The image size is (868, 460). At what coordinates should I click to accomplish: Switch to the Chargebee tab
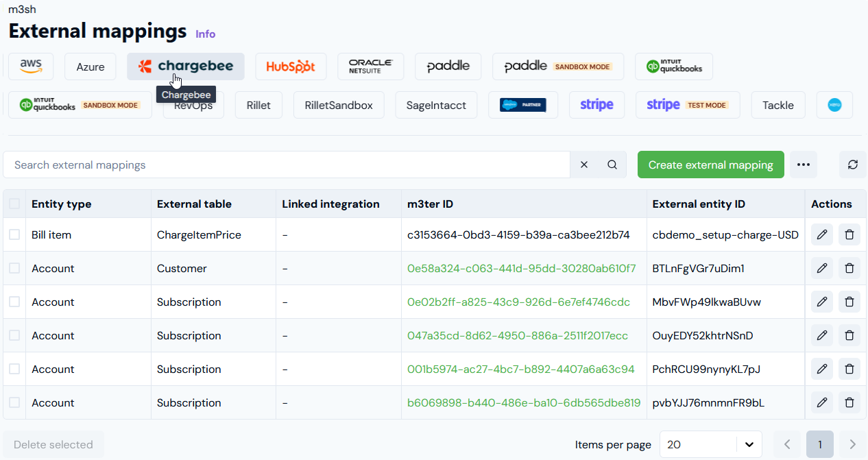pyautogui.click(x=186, y=66)
